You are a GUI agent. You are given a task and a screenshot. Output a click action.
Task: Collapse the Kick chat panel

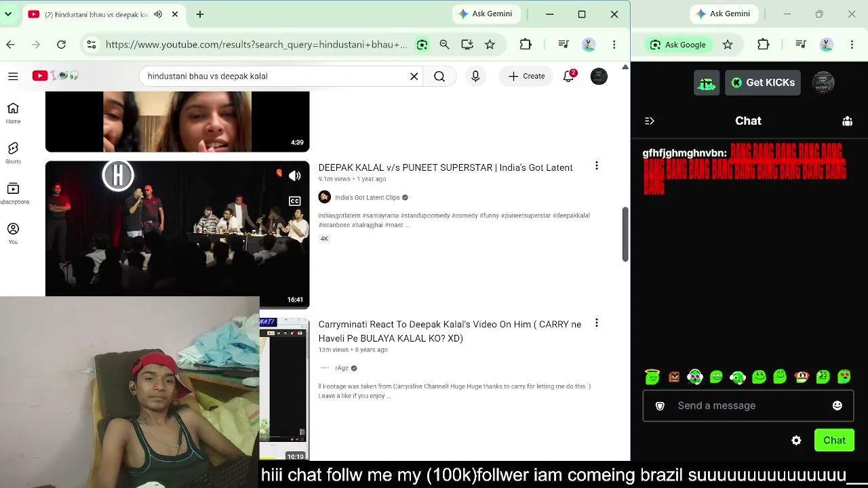(650, 121)
